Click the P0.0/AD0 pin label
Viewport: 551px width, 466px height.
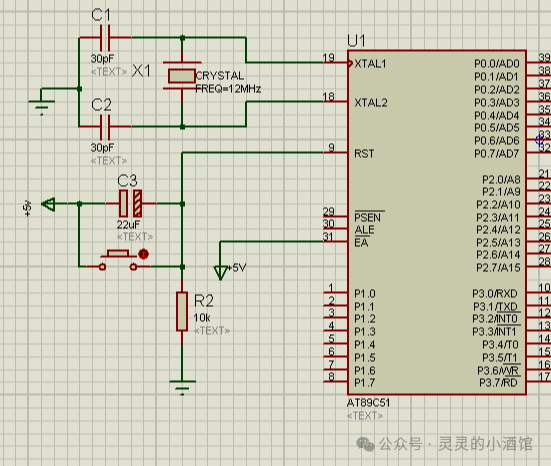[497, 64]
